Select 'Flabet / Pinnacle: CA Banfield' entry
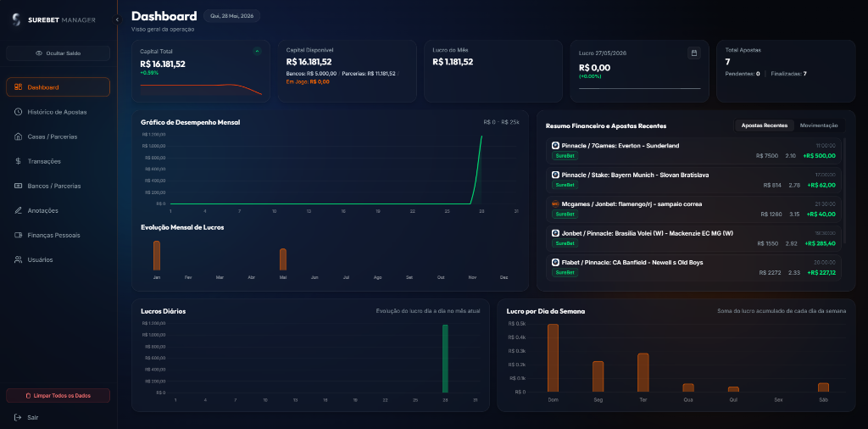This screenshot has width=868, height=429. (x=693, y=267)
